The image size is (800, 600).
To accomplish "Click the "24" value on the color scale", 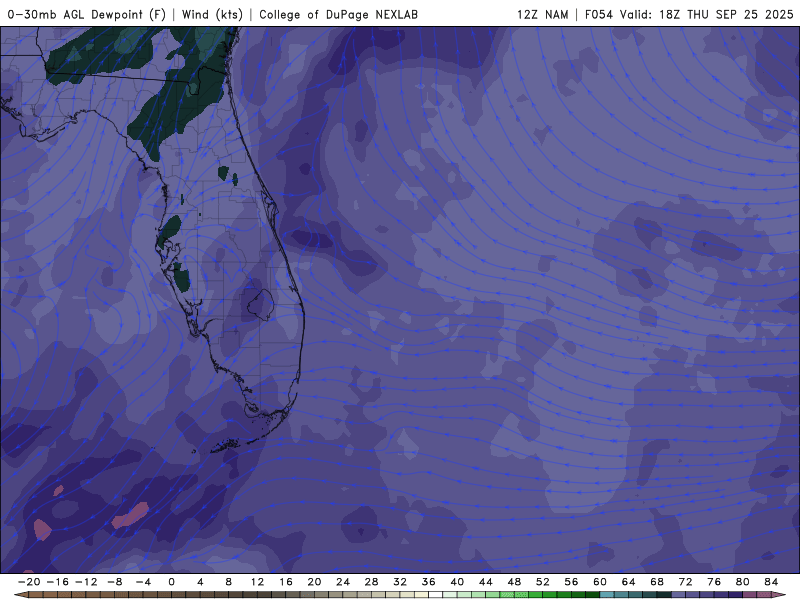I will (343, 582).
